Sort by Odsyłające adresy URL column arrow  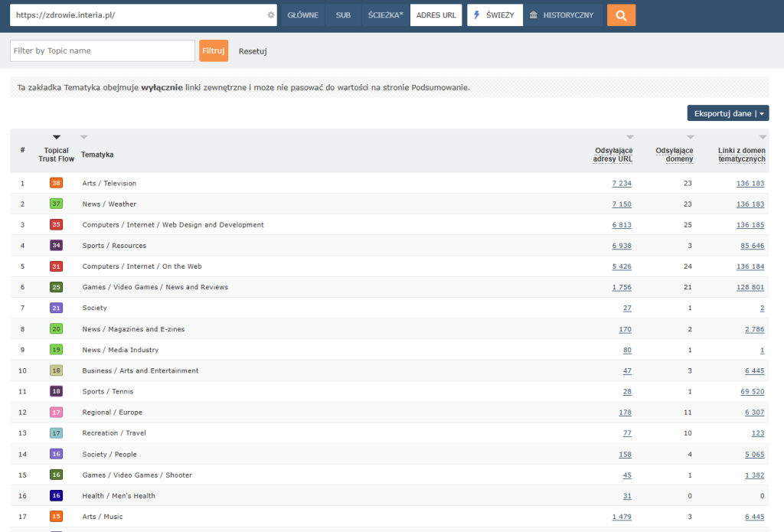630,137
